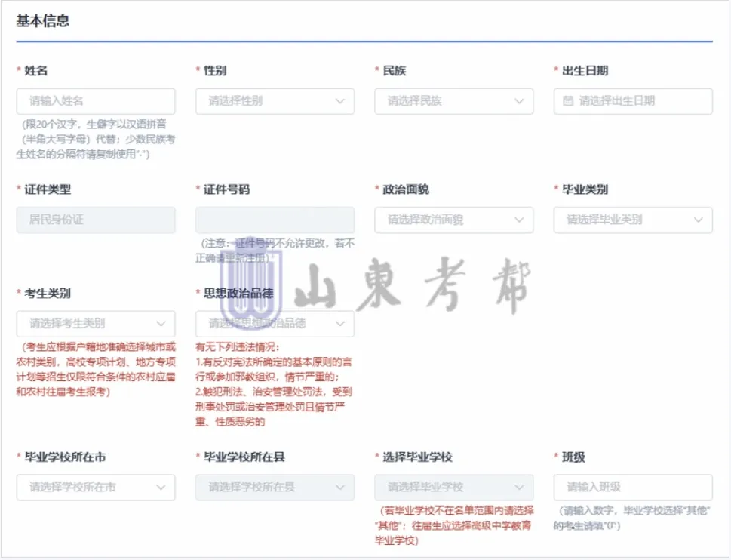The width and height of the screenshot is (731, 560).
Task: Click the 班级 field label
Action: (x=573, y=457)
